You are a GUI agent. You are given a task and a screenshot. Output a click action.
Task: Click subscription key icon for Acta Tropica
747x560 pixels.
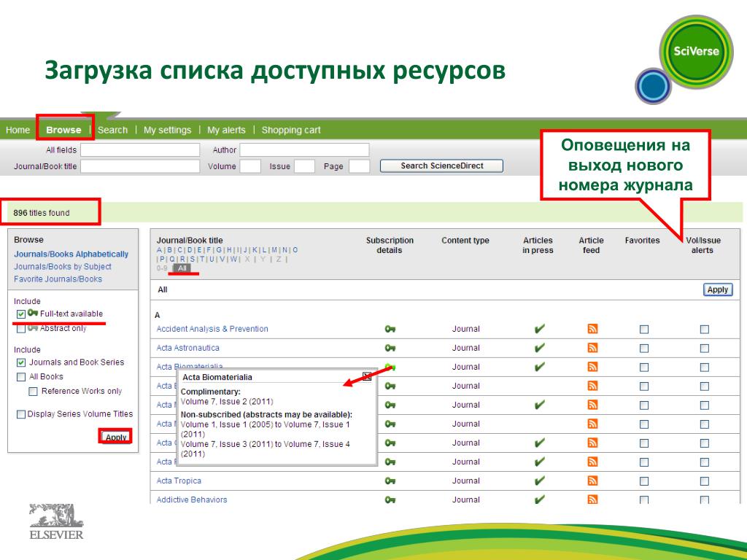click(390, 481)
